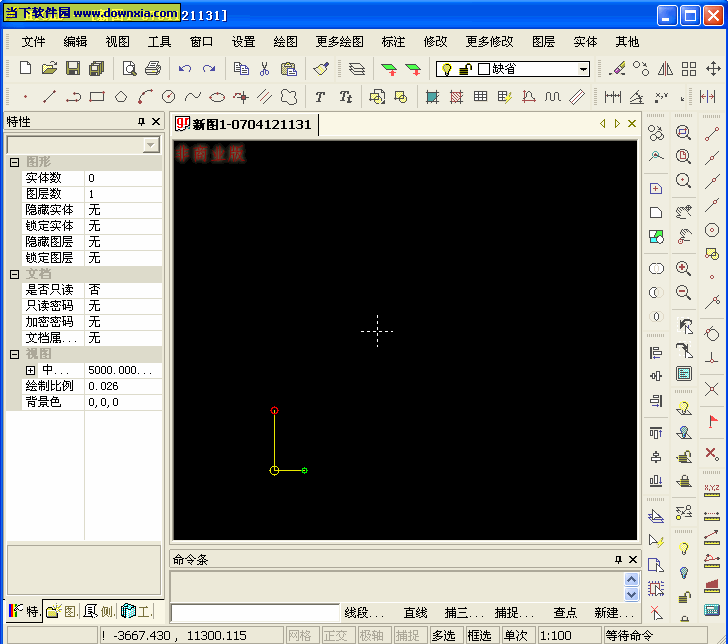Image resolution: width=728 pixels, height=644 pixels.
Task: Click the layer color swatch box
Action: [484, 69]
